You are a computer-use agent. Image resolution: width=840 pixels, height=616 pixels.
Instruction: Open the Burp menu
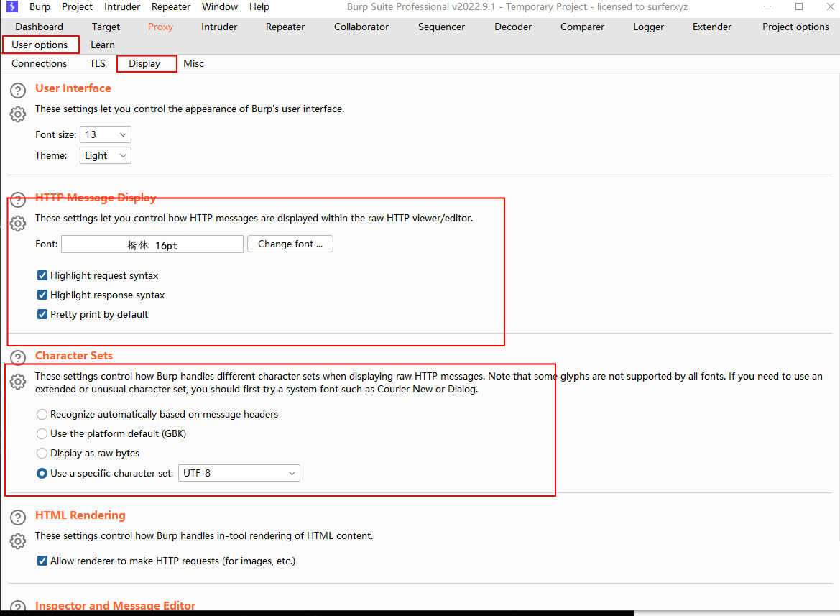tap(40, 7)
